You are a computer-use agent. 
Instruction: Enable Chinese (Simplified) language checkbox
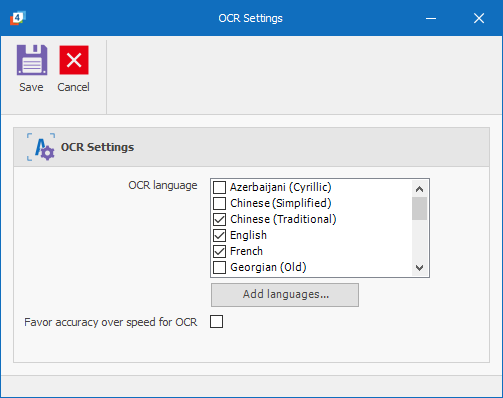click(219, 203)
